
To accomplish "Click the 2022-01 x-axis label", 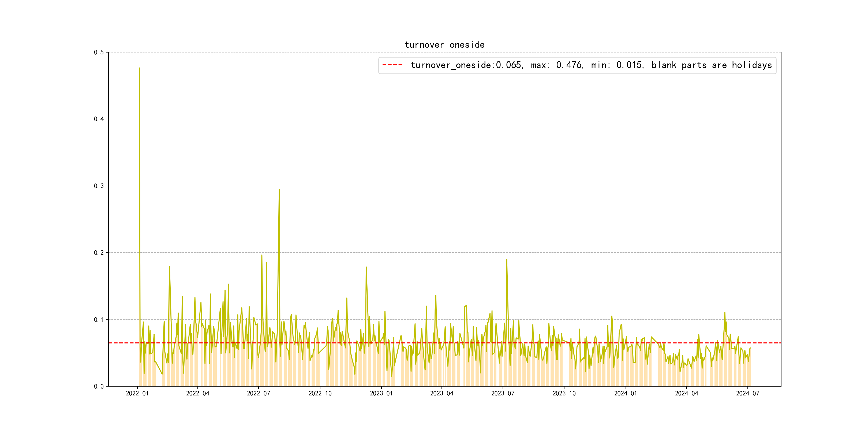I will (x=137, y=393).
